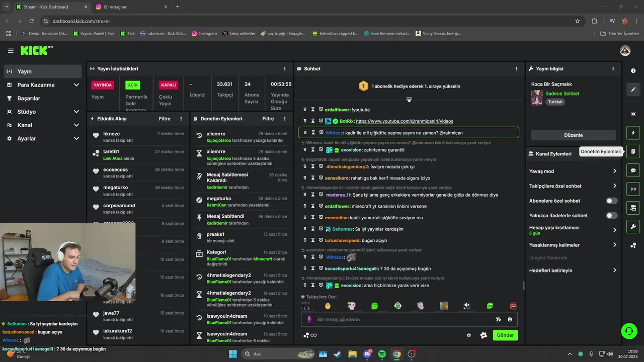Click the scroll-to-latest arrow above chat
644x362 pixels.
click(409, 100)
